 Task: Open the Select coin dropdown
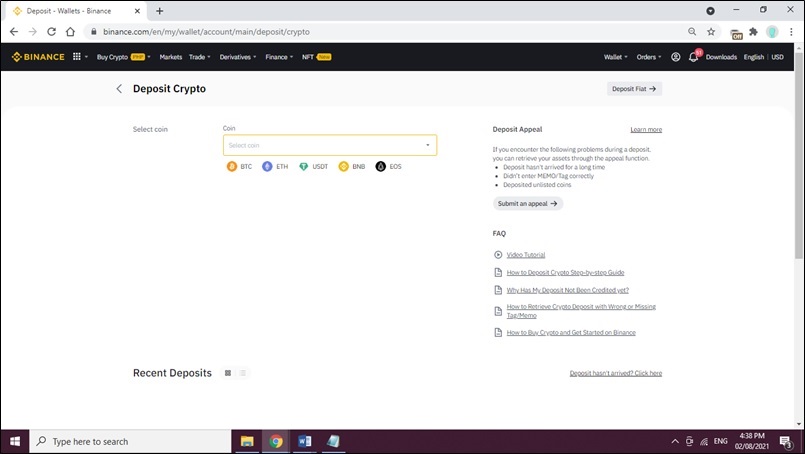pos(330,145)
